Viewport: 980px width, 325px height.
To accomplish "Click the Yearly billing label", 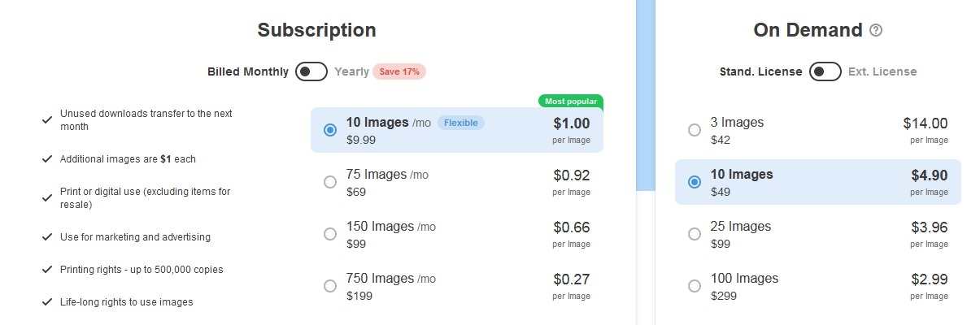I will click(x=351, y=71).
